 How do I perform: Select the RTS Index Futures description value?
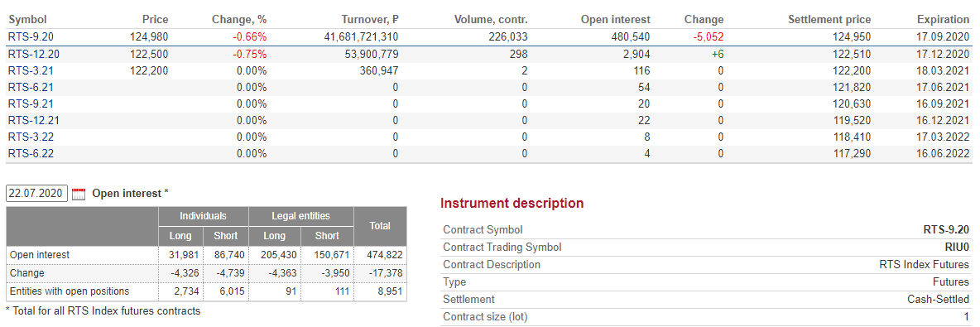925,264
